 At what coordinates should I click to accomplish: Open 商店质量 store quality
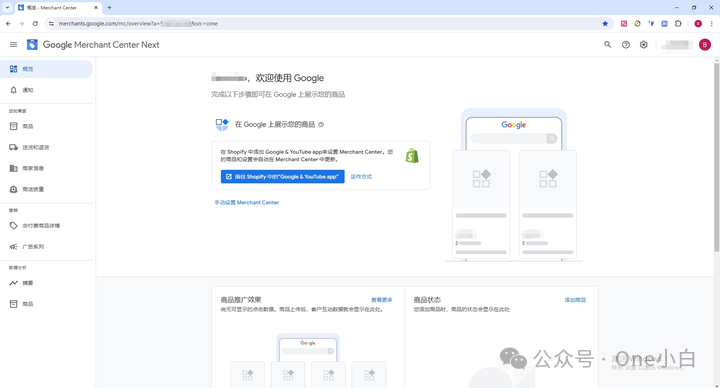(46, 189)
